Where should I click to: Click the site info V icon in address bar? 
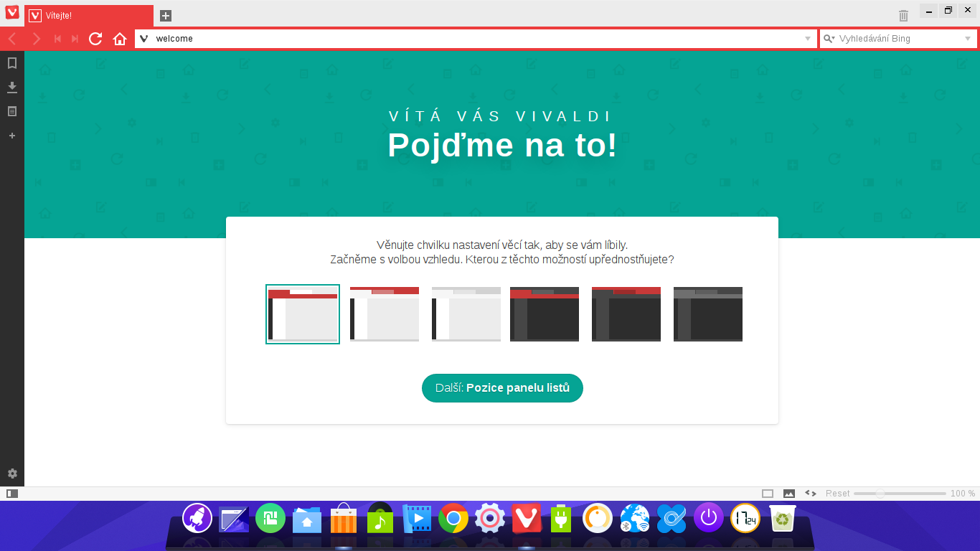143,39
